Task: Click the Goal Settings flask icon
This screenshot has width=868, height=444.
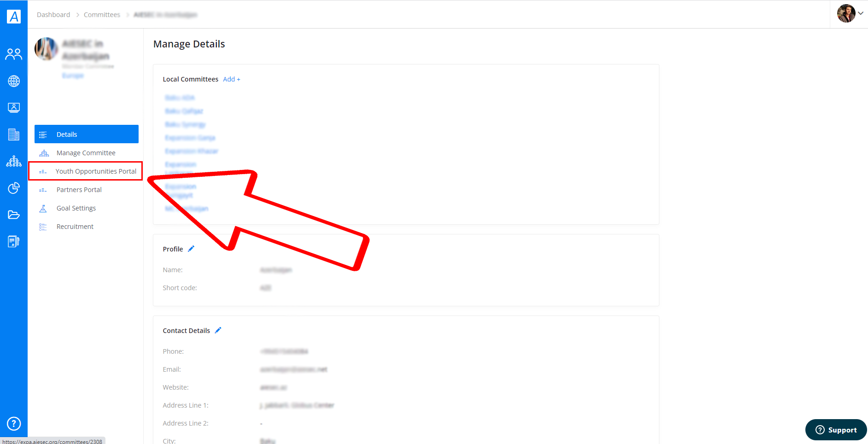Action: pyautogui.click(x=43, y=208)
